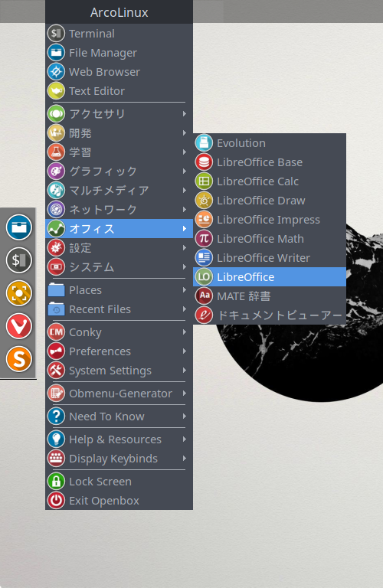Expand the Places submenu arrow
Image resolution: width=383 pixels, height=588 pixels.
tap(184, 290)
